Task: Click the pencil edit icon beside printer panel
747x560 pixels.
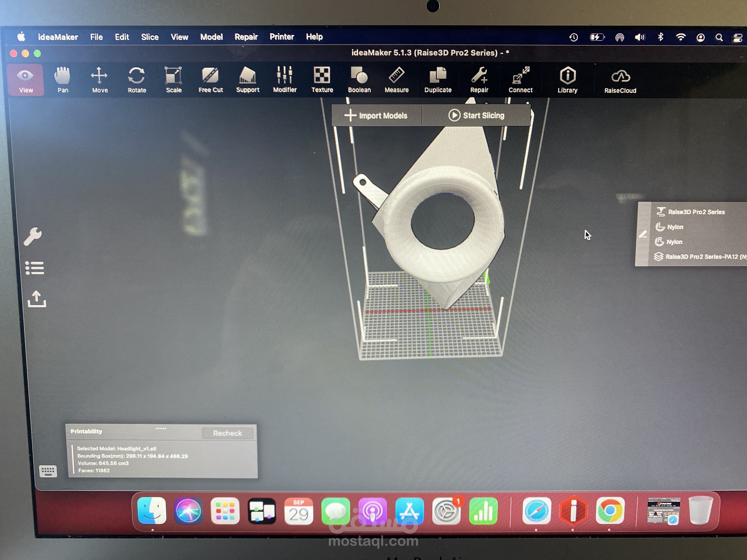Action: click(643, 234)
